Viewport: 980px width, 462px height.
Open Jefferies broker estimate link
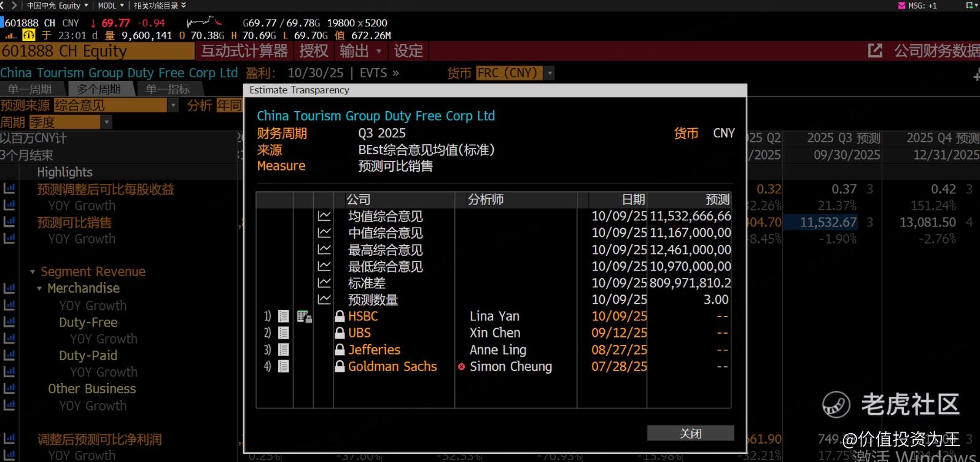click(x=374, y=350)
